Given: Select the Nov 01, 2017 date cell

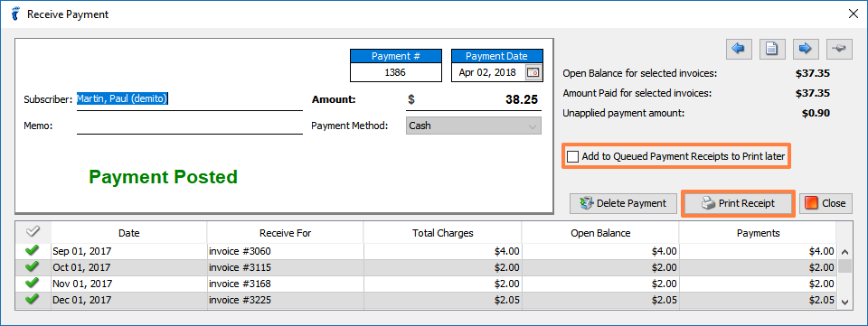Looking at the screenshot, I should pos(129,284).
